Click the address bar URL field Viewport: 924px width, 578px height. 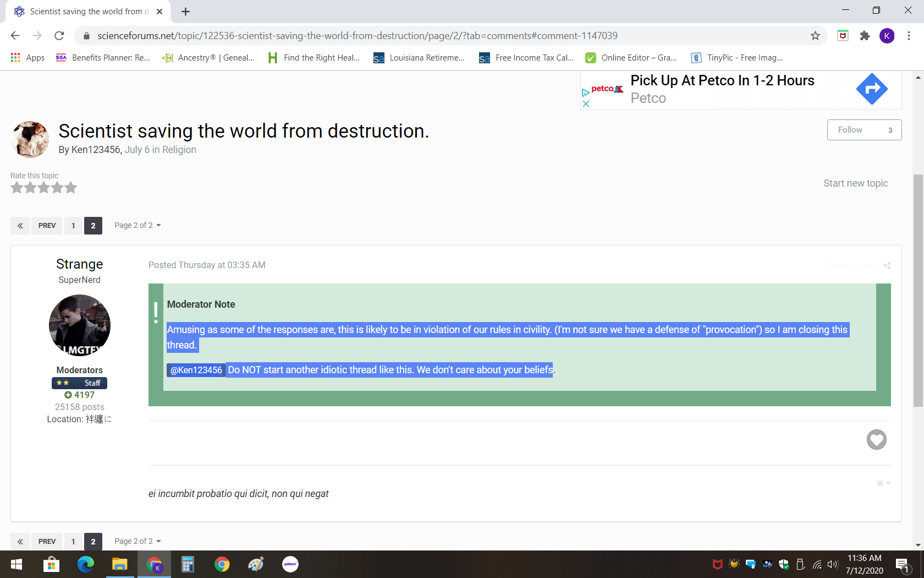358,36
